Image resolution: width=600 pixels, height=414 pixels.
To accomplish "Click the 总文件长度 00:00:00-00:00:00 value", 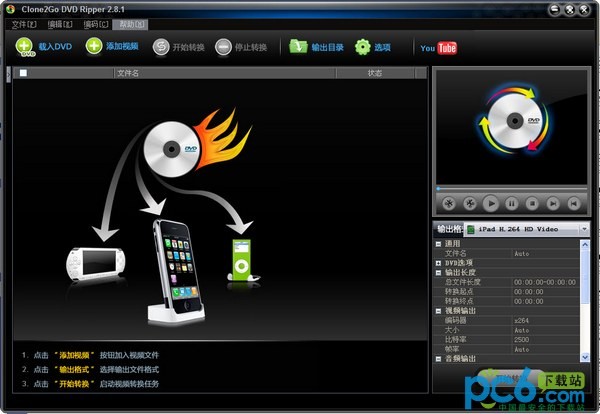I will coord(546,282).
